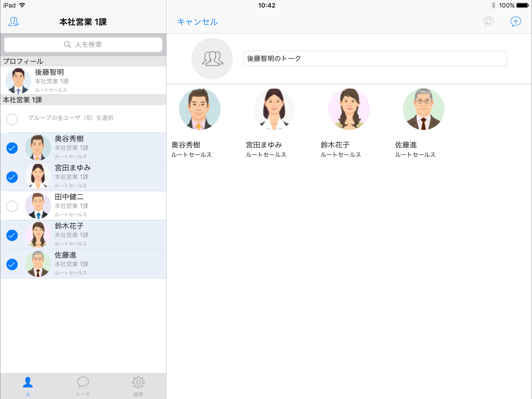Open 後藤智明 profile avatar
The image size is (532, 399).
click(x=18, y=81)
